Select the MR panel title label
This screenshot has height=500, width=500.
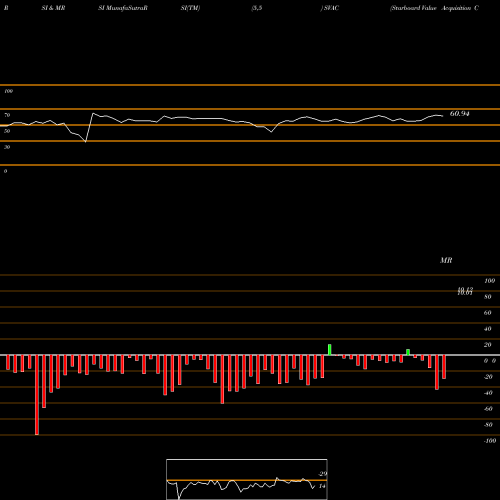[446, 260]
